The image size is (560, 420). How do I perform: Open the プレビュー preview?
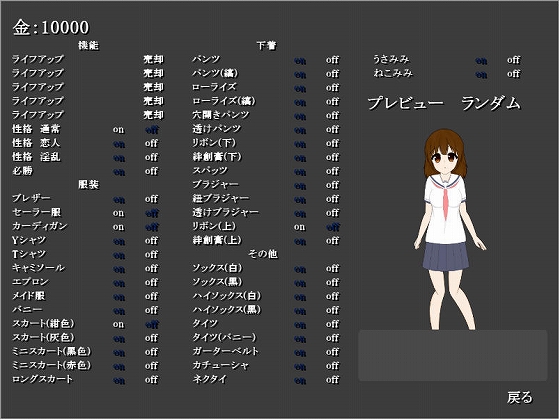(x=405, y=103)
